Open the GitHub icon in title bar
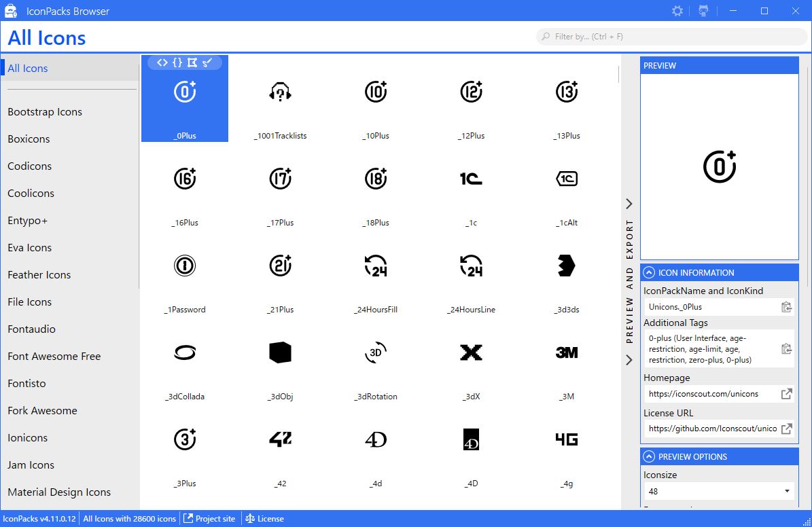The height and width of the screenshot is (527, 812). (703, 11)
